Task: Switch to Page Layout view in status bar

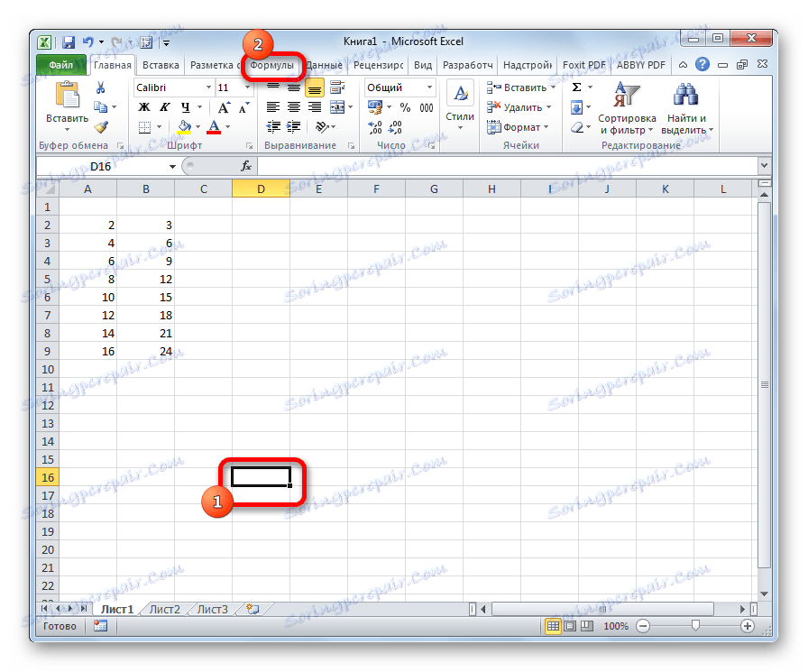Action: (x=570, y=626)
